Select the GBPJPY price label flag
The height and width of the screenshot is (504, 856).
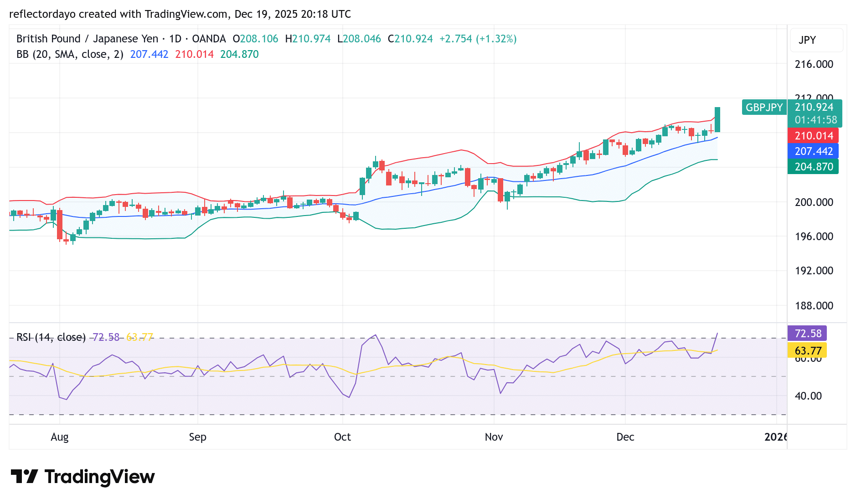pos(764,108)
